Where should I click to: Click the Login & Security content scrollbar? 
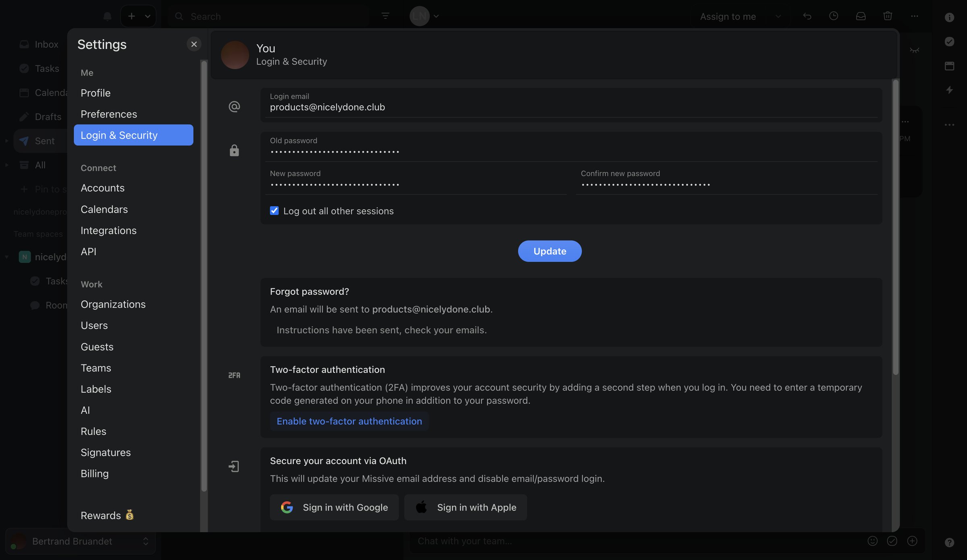(895, 227)
